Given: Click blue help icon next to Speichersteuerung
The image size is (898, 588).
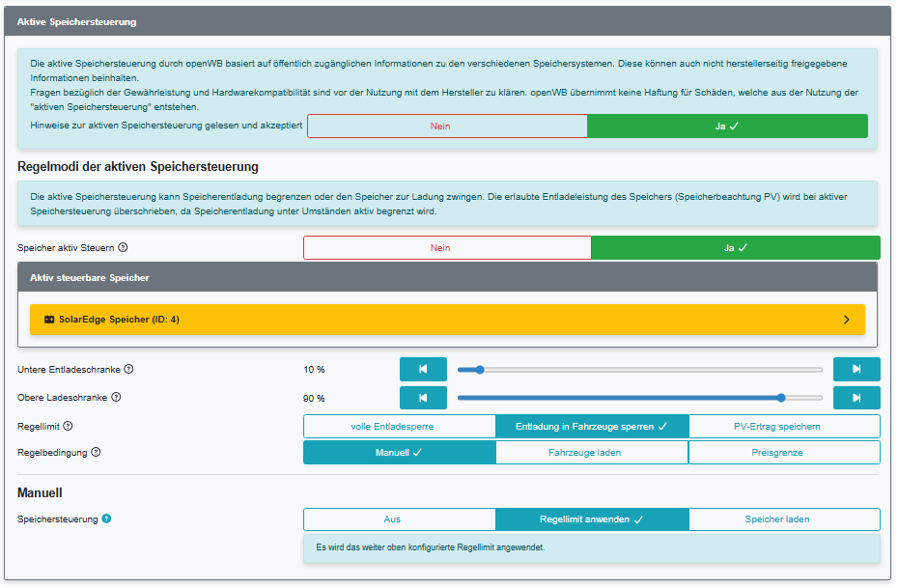Looking at the screenshot, I should point(106,518).
